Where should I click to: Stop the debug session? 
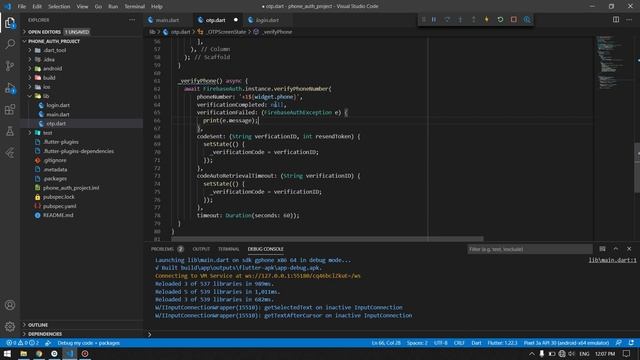(513, 20)
